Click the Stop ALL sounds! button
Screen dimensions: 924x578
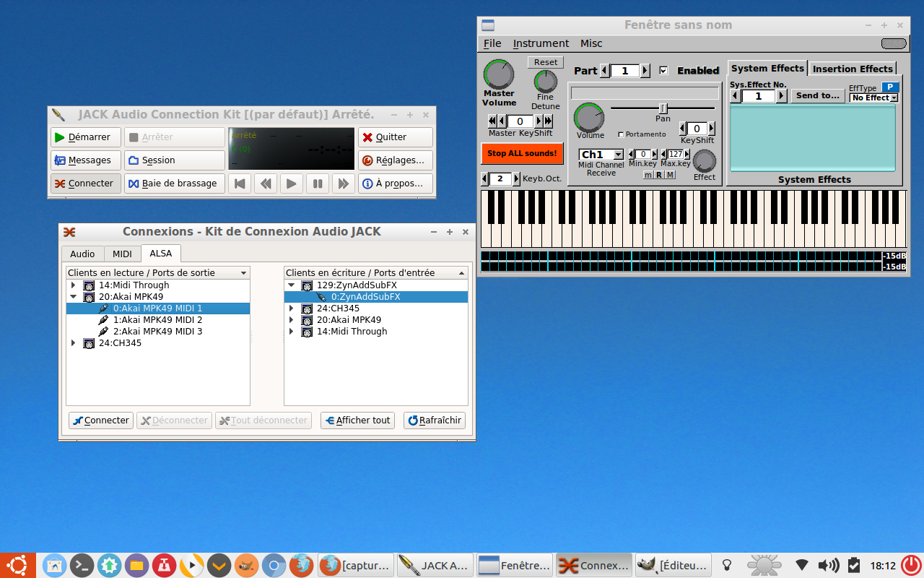click(x=521, y=153)
